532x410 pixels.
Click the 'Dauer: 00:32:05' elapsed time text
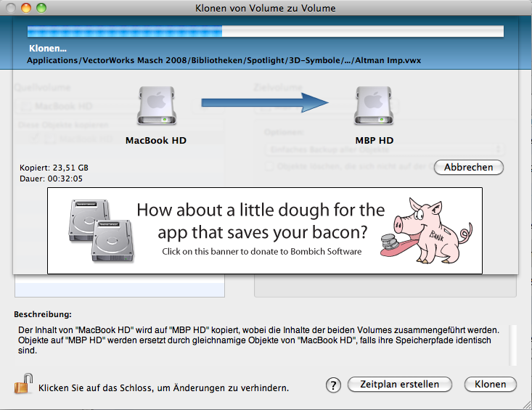[51, 179]
